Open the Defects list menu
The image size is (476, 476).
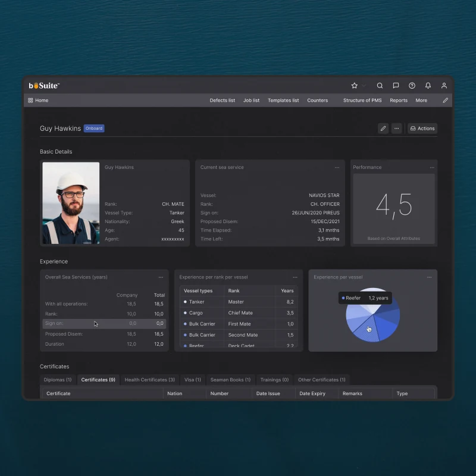click(222, 100)
